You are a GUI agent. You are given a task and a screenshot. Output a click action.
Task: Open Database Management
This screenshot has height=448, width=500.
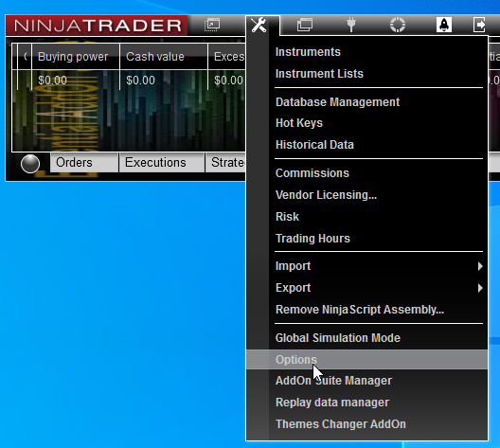pyautogui.click(x=366, y=102)
